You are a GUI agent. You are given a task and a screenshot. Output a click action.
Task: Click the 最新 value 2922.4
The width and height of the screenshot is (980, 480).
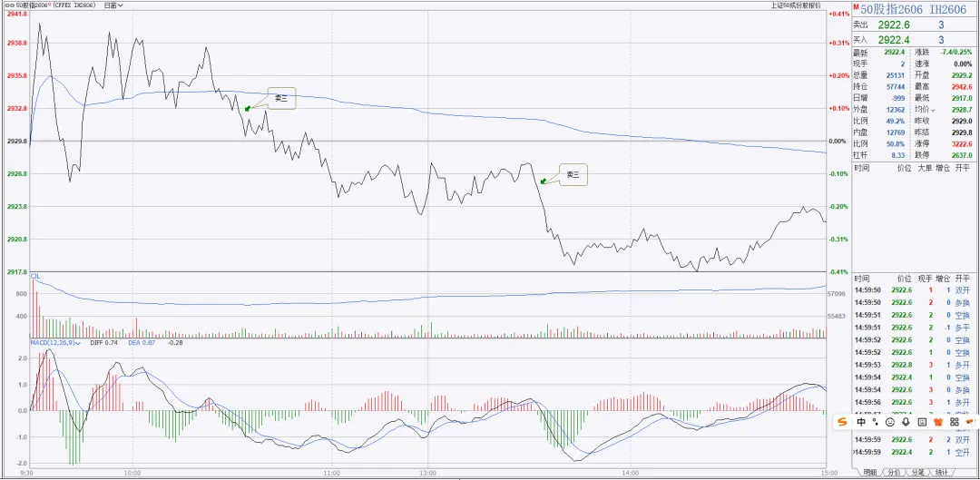(896, 53)
